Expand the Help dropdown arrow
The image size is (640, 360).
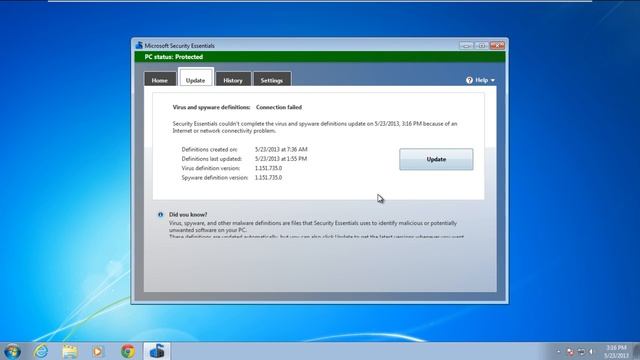coord(493,80)
